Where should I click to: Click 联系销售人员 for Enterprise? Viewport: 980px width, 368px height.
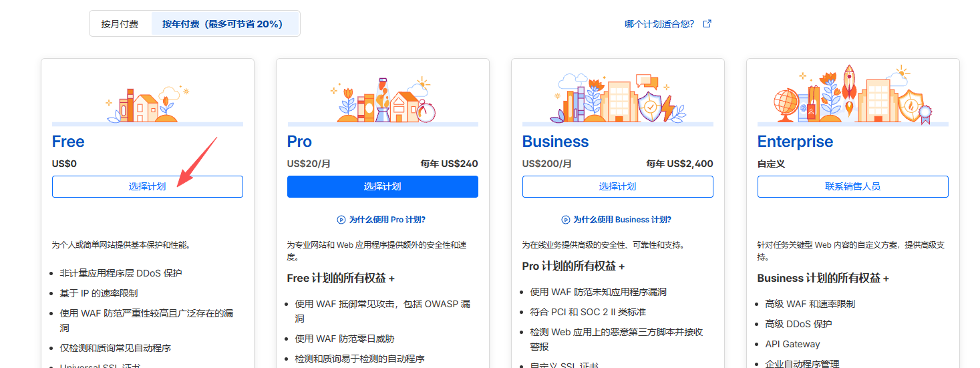[853, 187]
